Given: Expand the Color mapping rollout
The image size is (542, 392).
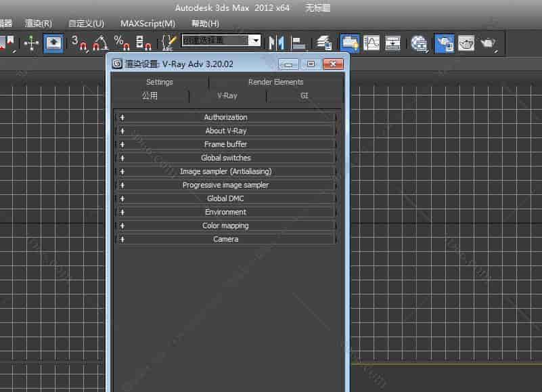Looking at the screenshot, I should [225, 225].
